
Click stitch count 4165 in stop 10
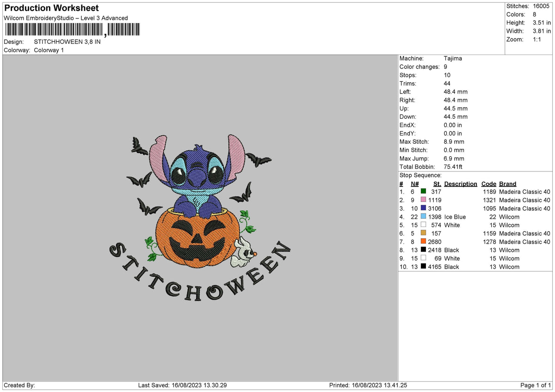coord(435,267)
